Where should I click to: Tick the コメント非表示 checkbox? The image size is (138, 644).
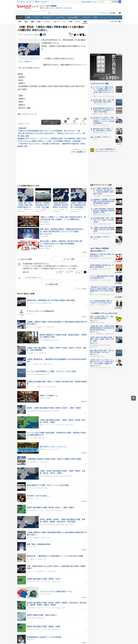pyautogui.click(x=75, y=289)
